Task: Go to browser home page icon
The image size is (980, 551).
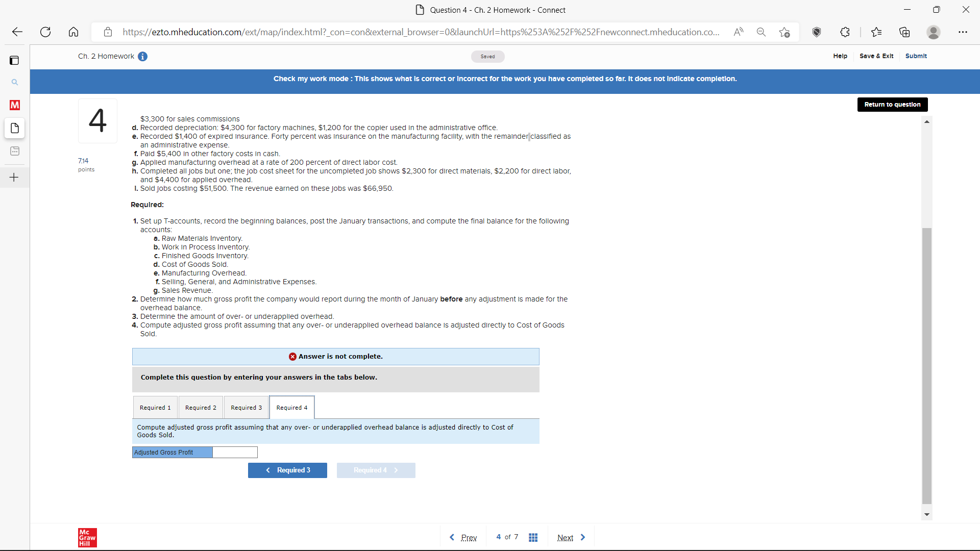Action: (x=73, y=32)
